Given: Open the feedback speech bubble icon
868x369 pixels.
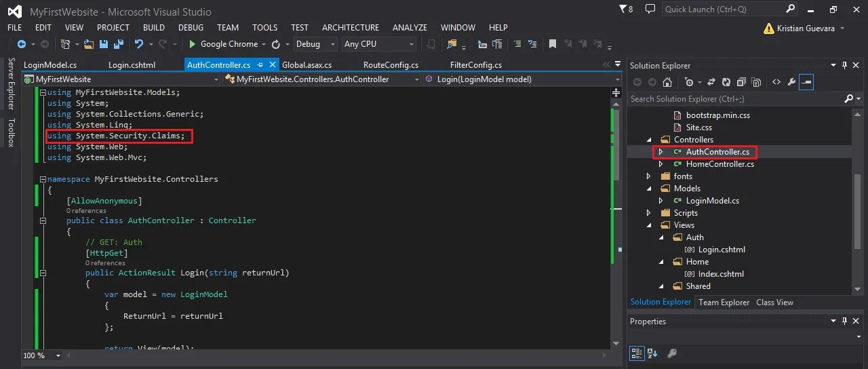Looking at the screenshot, I should pyautogui.click(x=650, y=9).
